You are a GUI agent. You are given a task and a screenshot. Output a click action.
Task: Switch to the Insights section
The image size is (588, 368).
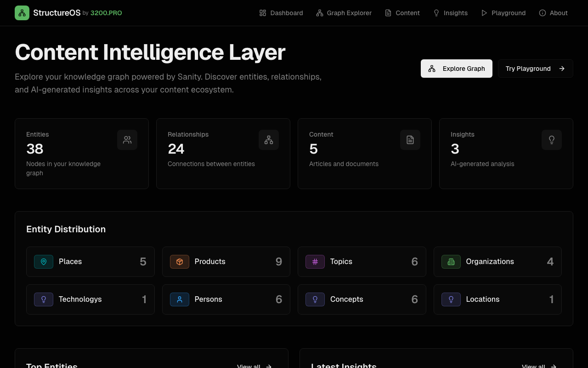coord(450,13)
